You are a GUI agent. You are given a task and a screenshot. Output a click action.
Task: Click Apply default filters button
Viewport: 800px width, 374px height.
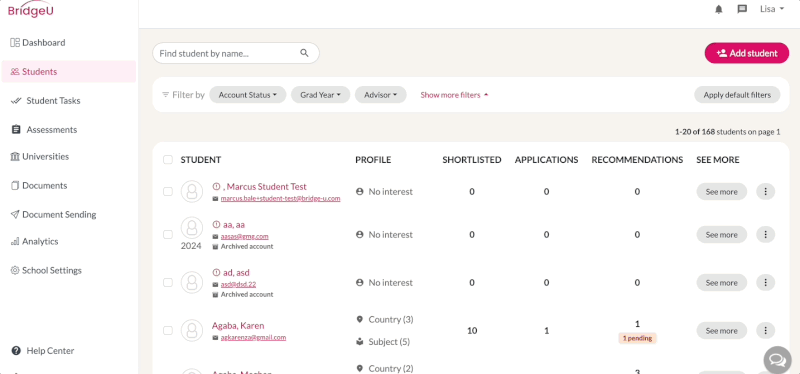coord(737,95)
